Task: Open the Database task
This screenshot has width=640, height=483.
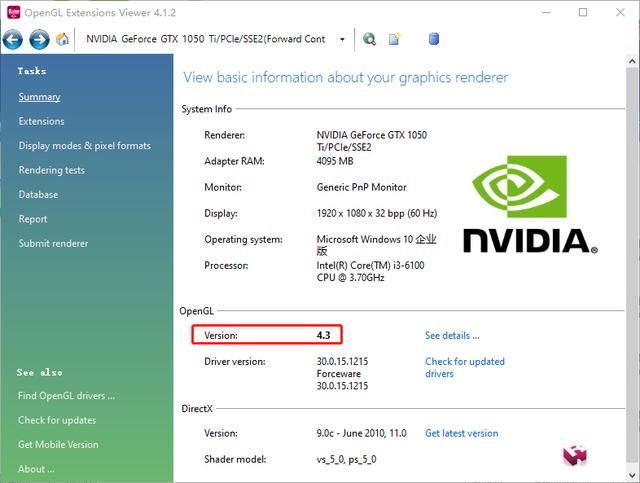Action: click(38, 195)
